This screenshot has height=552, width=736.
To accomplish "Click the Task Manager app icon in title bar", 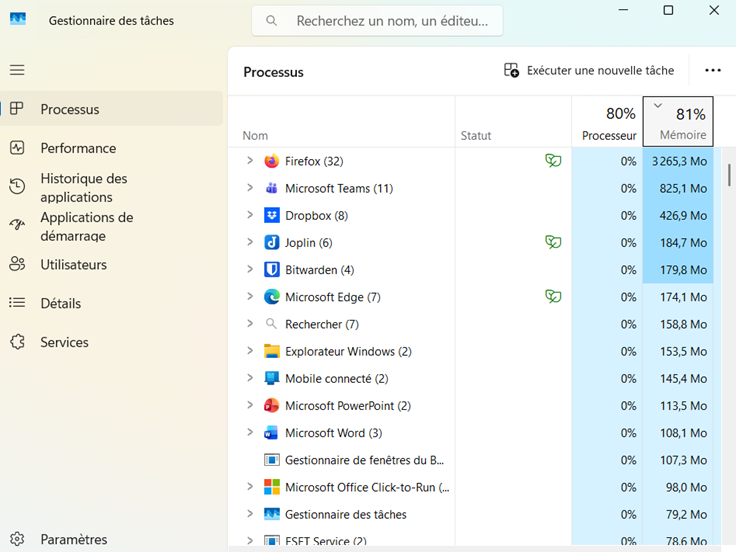I will point(18,19).
